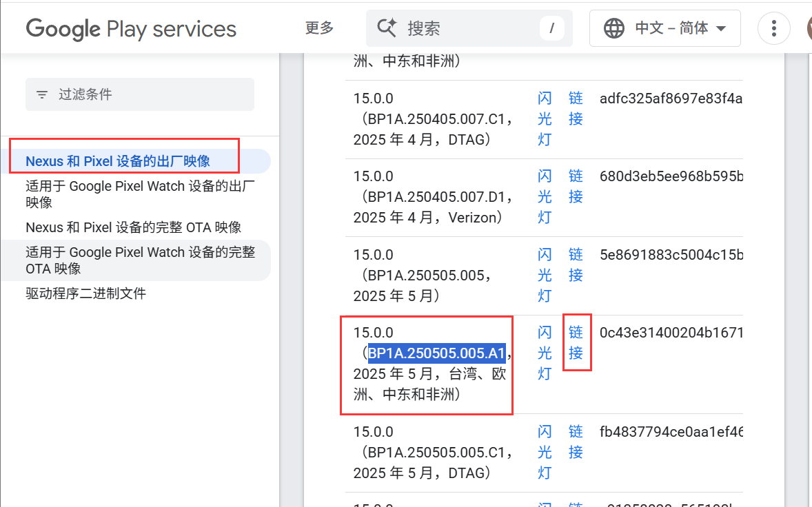Click the 搜索 search input field
Screen dimensions: 812x507
(469, 28)
